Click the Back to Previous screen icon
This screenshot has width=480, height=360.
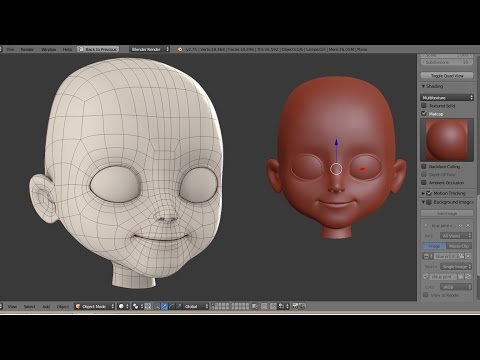point(81,49)
